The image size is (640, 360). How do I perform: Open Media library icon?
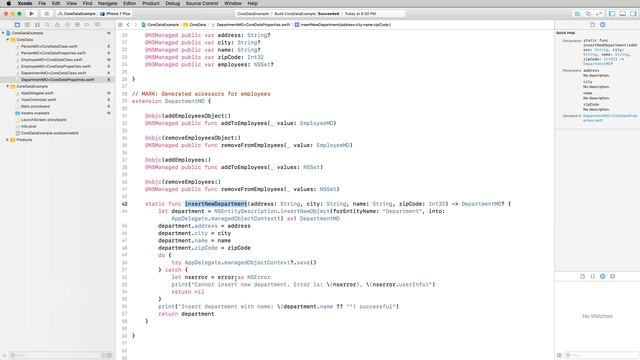pyautogui.click(x=613, y=276)
